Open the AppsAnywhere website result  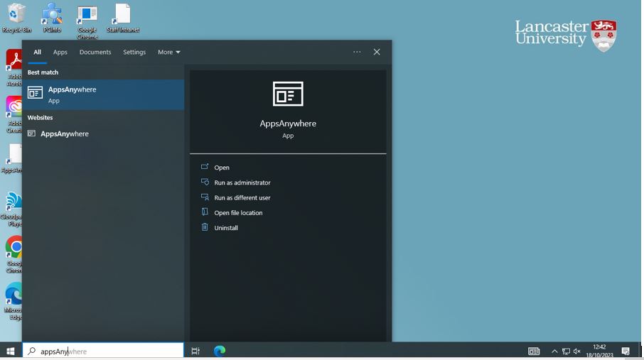(x=65, y=133)
